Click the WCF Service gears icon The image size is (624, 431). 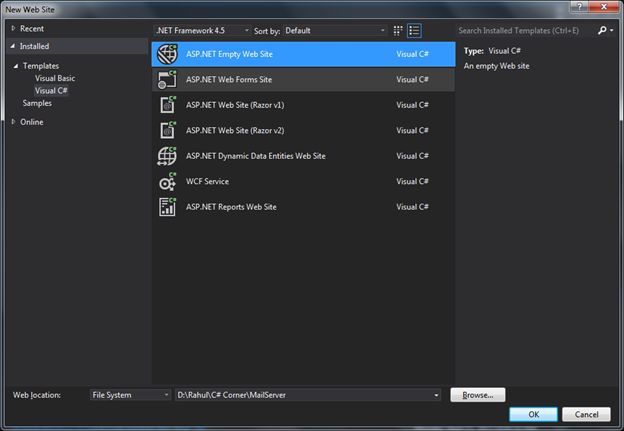point(168,181)
